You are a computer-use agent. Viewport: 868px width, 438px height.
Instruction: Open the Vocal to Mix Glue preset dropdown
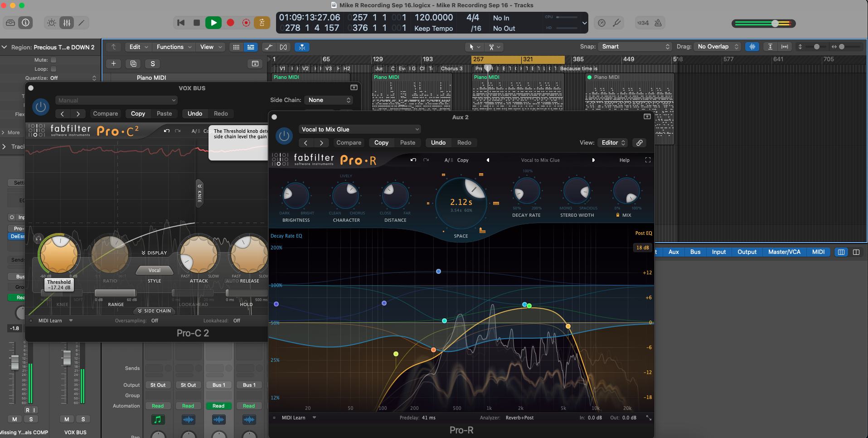(360, 130)
